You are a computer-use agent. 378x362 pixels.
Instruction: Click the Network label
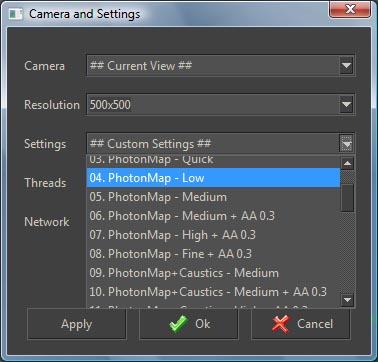[x=47, y=222]
